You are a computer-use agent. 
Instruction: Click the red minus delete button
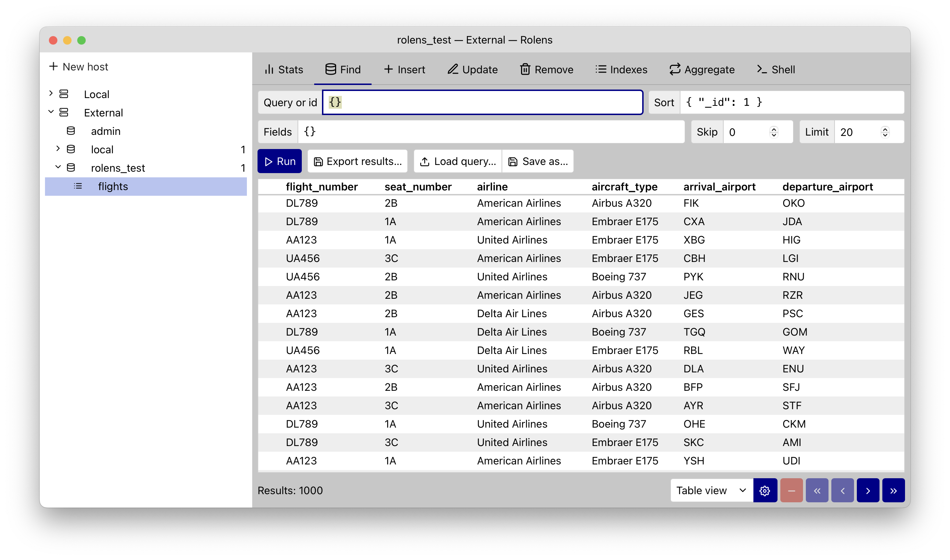coord(791,490)
